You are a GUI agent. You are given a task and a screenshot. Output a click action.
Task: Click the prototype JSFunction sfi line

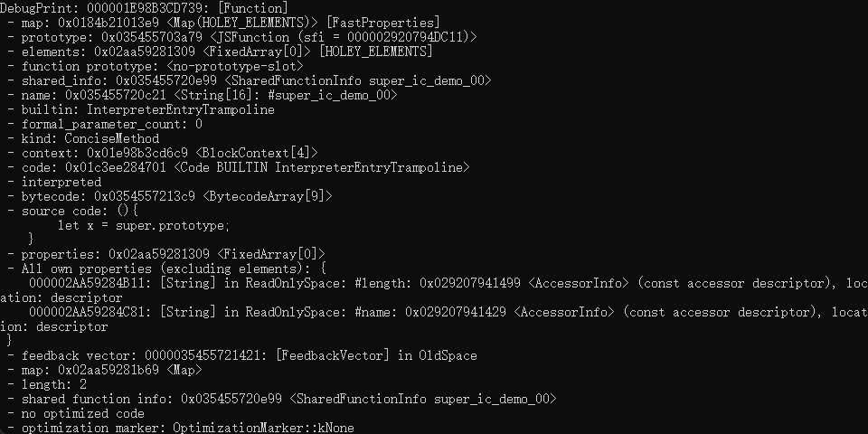242,37
